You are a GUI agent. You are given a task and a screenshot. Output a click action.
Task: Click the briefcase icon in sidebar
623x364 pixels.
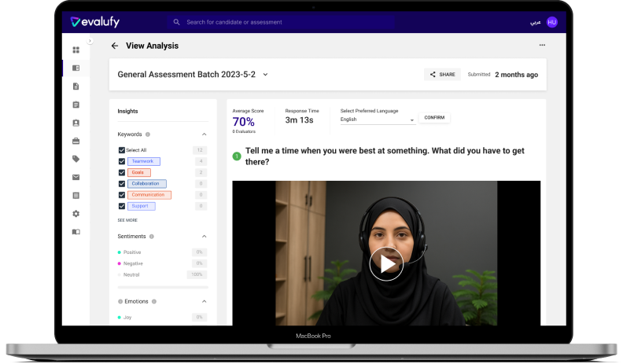point(76,141)
